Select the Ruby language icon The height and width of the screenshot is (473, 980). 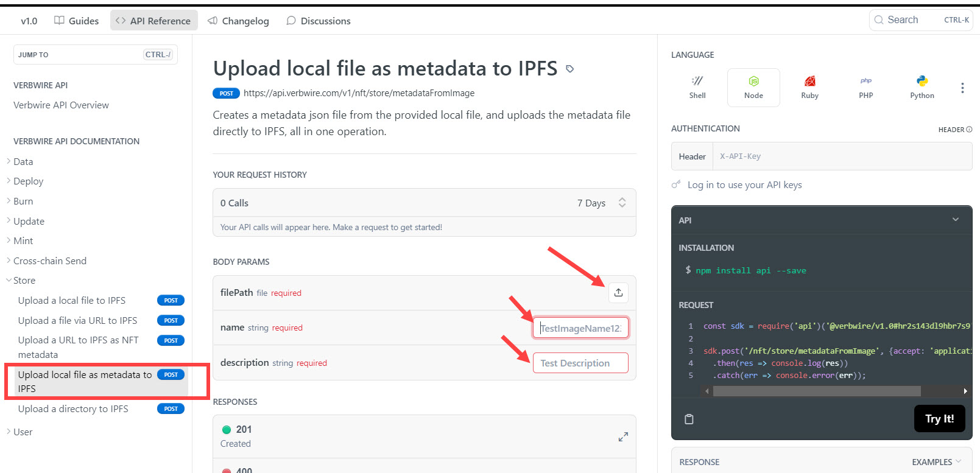809,88
